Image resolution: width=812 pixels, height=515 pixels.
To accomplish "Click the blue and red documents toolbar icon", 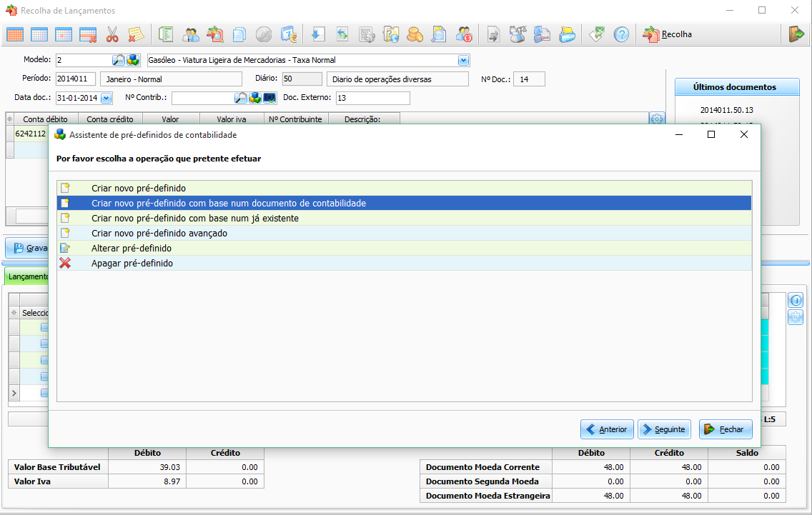I will 542,35.
